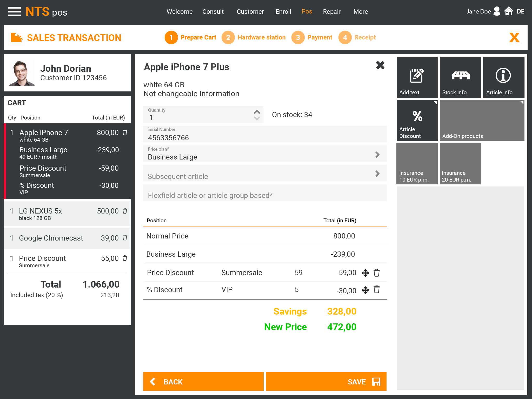532x399 pixels.
Task: Increase quantity with up arrow
Action: tap(257, 112)
